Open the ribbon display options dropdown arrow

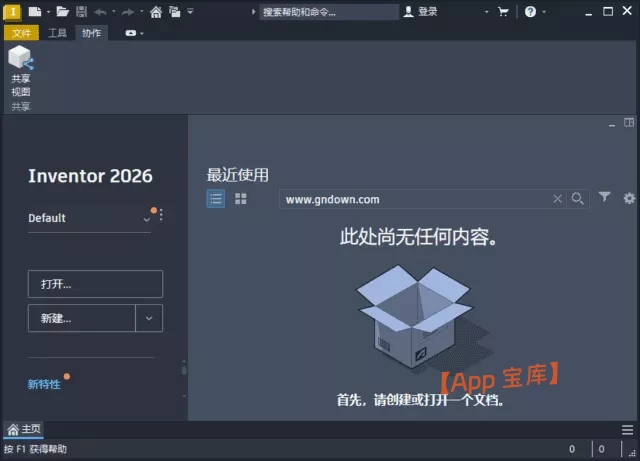(x=142, y=33)
